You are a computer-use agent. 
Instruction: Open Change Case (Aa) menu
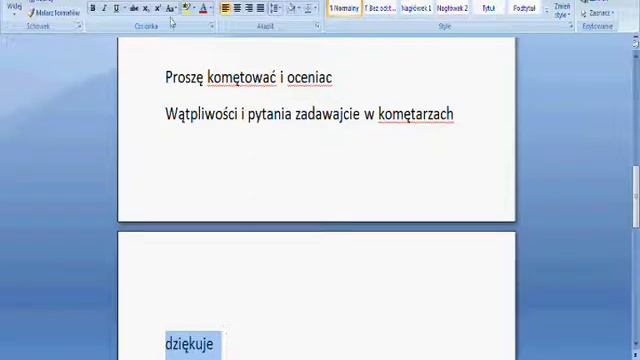click(171, 8)
